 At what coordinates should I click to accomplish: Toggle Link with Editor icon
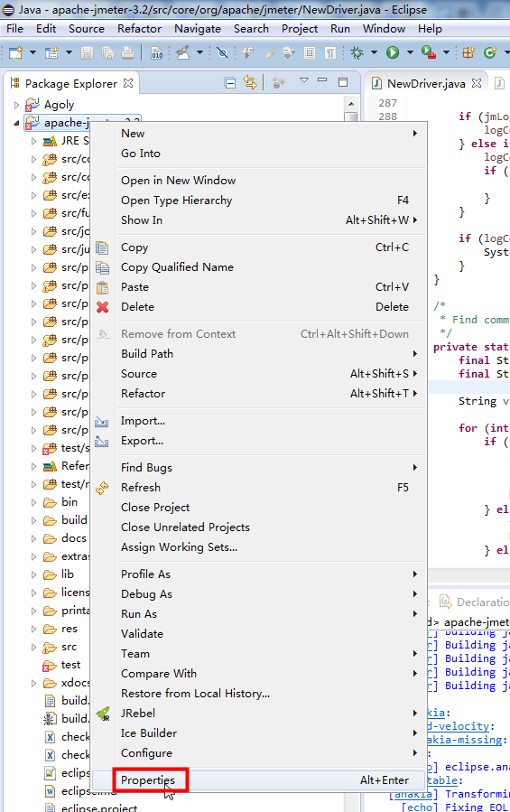tap(250, 82)
